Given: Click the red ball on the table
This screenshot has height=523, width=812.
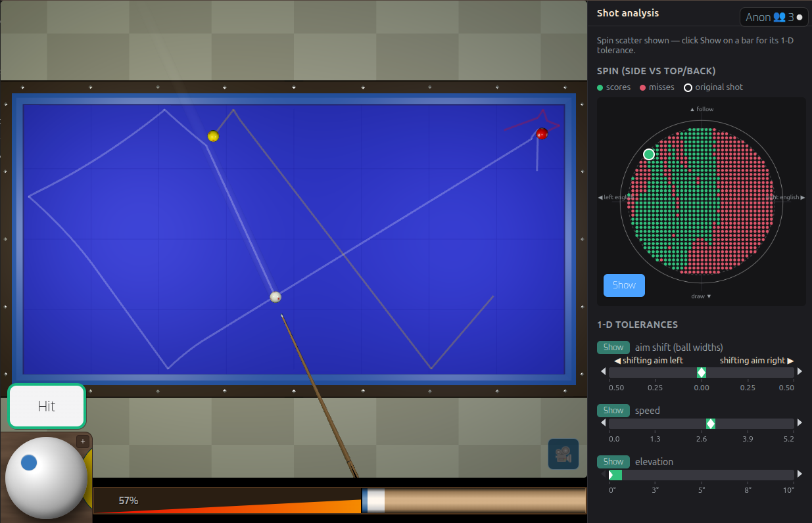Looking at the screenshot, I should click(542, 133).
